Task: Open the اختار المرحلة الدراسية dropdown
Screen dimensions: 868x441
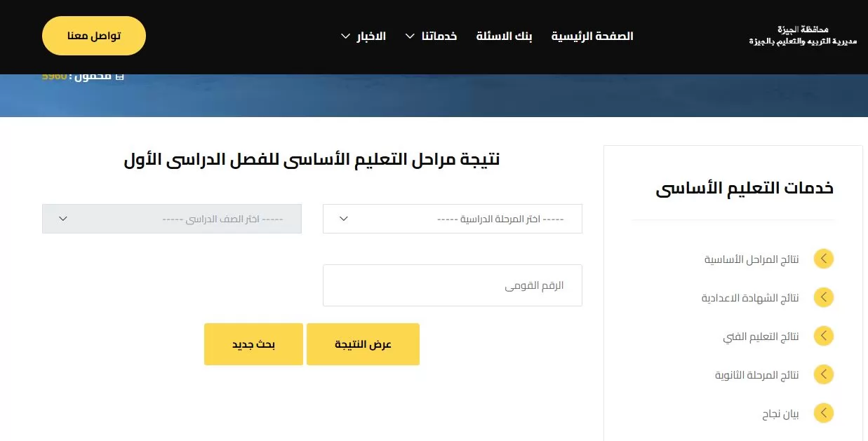Action: (452, 219)
